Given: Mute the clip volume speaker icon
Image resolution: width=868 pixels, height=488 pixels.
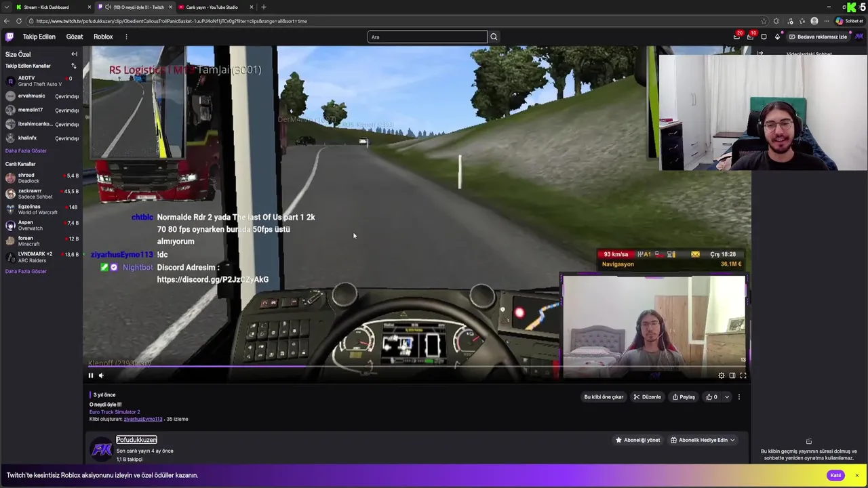Looking at the screenshot, I should click(x=101, y=375).
